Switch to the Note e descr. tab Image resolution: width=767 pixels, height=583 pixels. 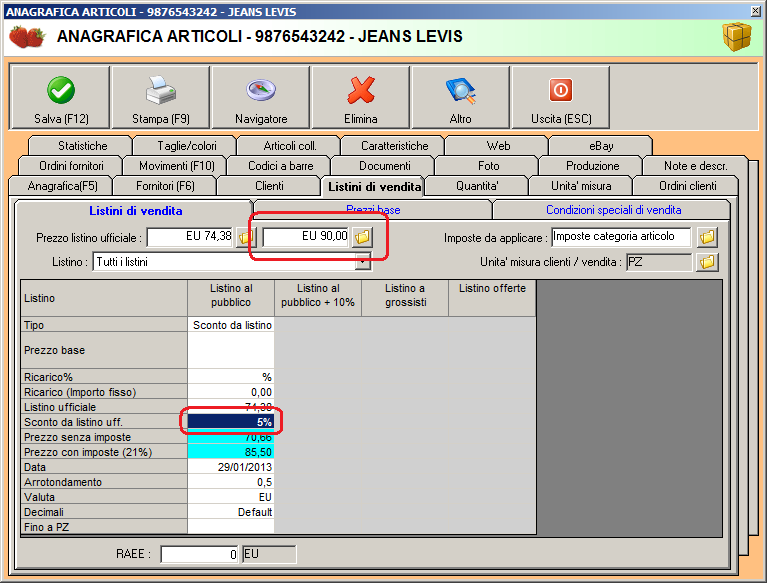tap(696, 166)
